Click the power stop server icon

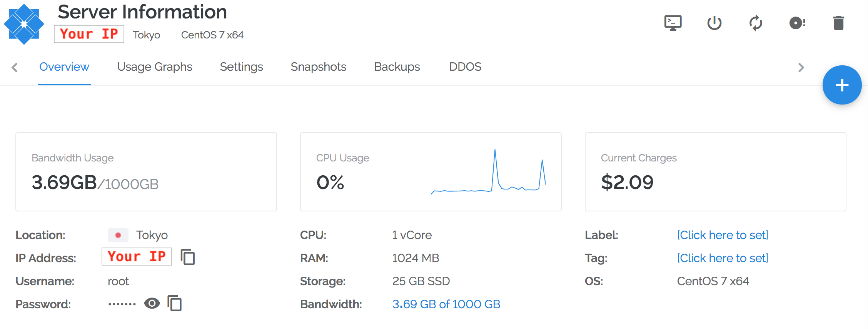click(714, 23)
